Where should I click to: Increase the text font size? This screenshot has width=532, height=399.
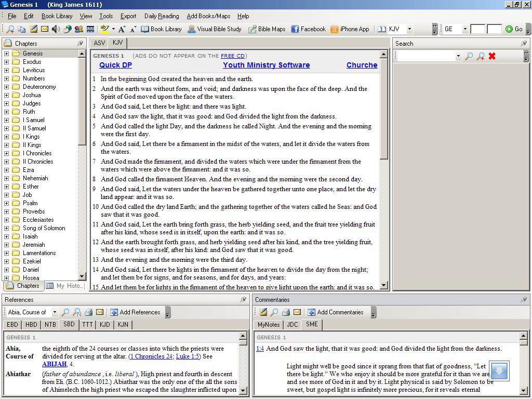pos(122,29)
